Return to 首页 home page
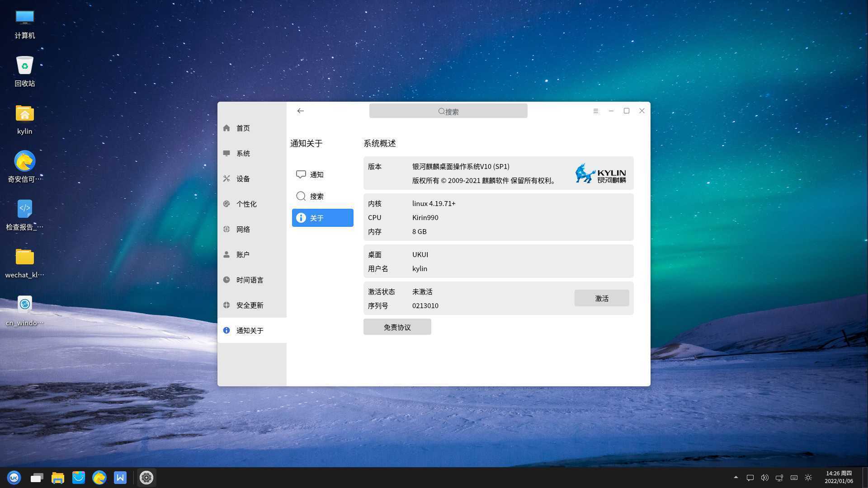Image resolution: width=868 pixels, height=488 pixels. [243, 128]
